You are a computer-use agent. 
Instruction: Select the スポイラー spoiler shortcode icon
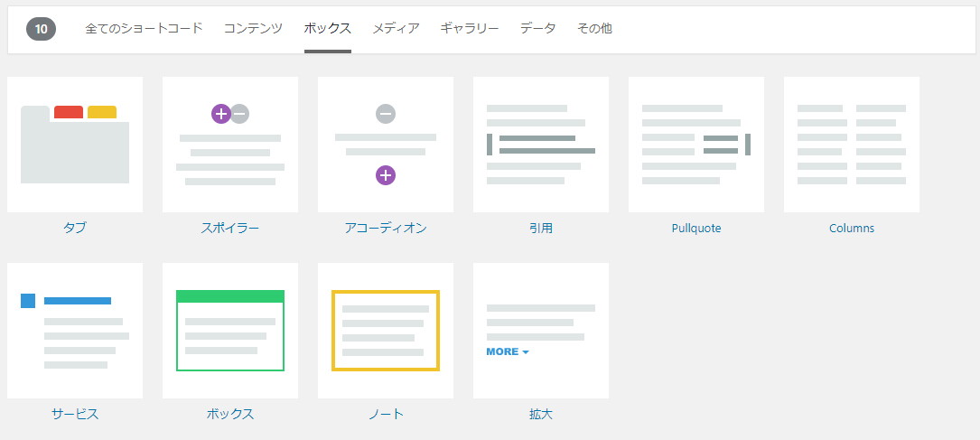[230, 145]
